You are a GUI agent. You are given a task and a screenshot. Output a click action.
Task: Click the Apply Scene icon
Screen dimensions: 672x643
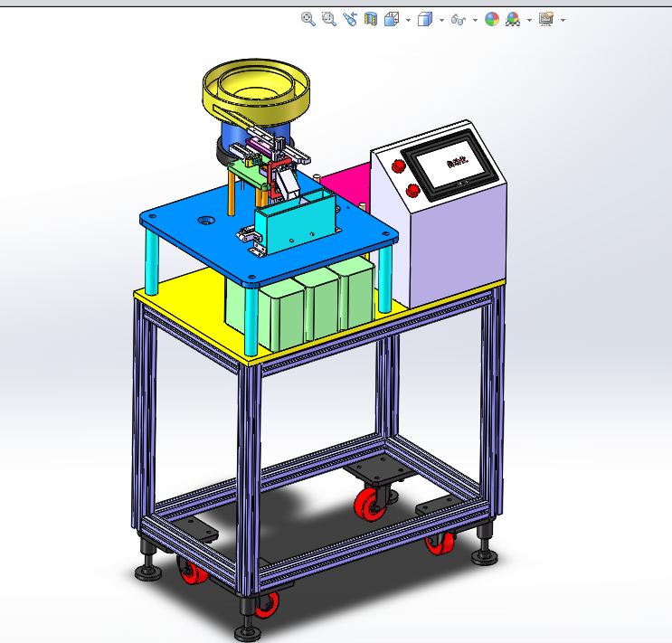click(513, 19)
